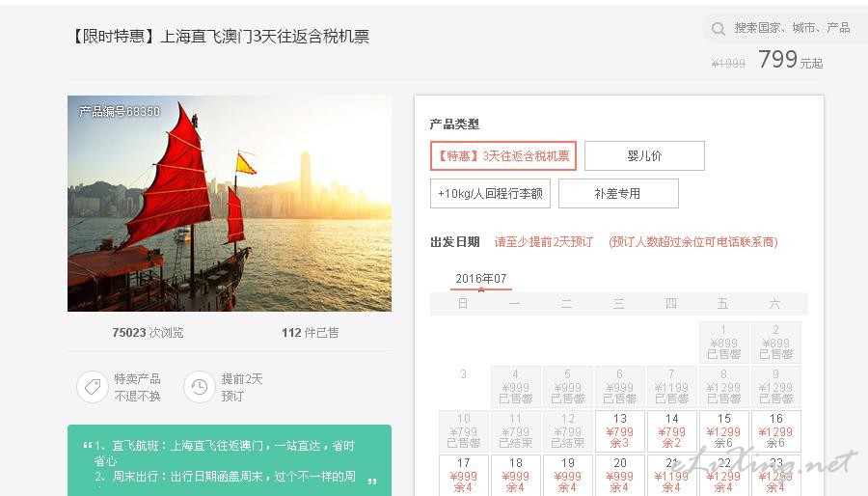The image size is (868, 496).
Task: Choose July 15 date priced ¥1299
Action: point(724,430)
